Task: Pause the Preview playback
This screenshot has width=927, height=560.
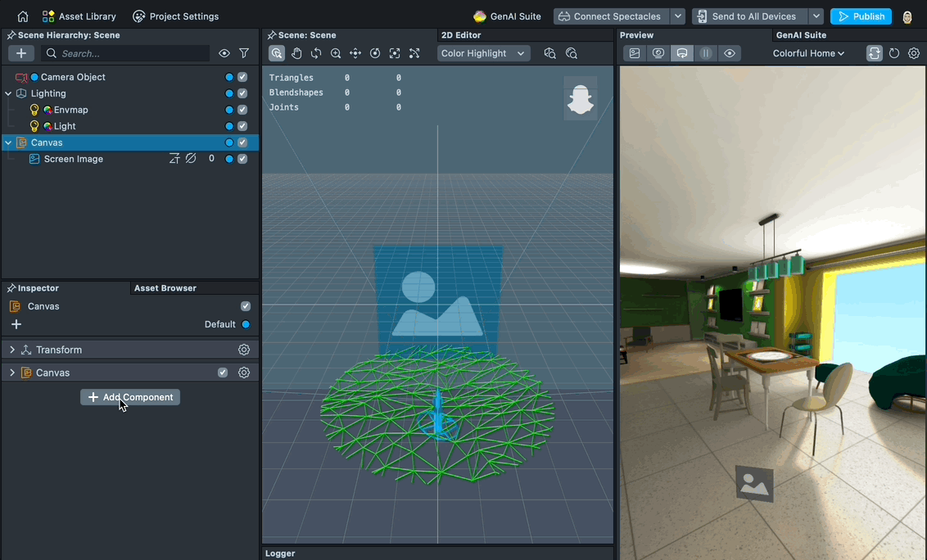Action: [706, 52]
